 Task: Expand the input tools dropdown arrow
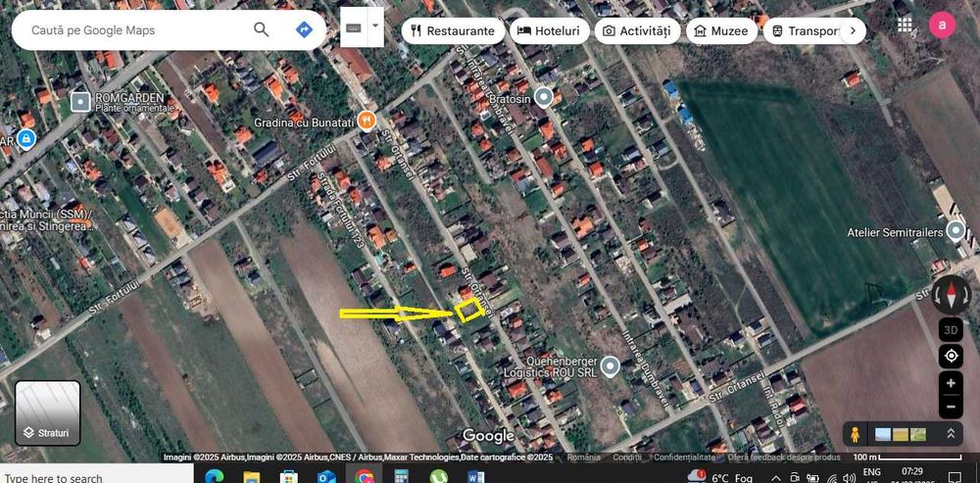pos(375,26)
